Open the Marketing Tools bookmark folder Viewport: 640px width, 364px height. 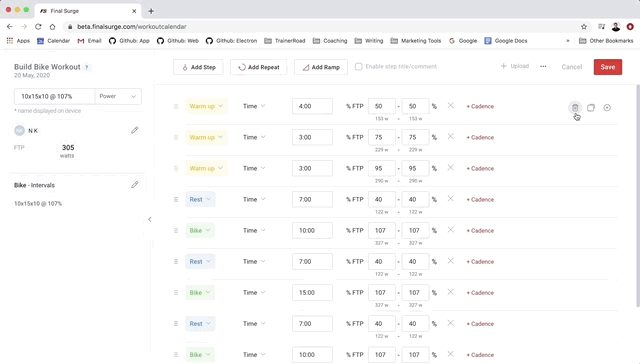click(x=416, y=41)
